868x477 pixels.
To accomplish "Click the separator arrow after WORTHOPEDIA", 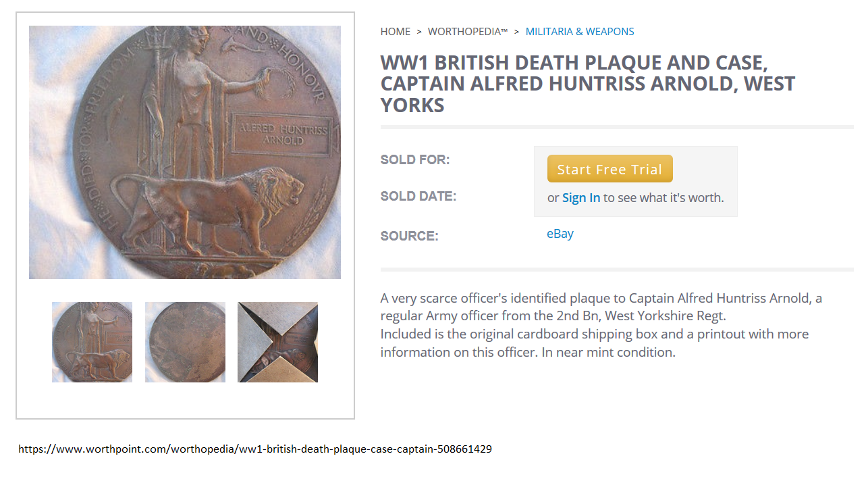I will point(516,32).
